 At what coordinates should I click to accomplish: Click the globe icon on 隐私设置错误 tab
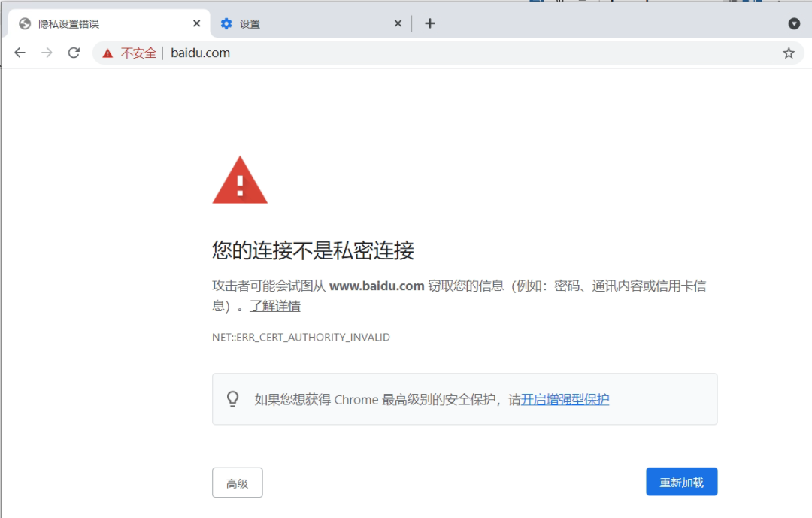[x=25, y=23]
